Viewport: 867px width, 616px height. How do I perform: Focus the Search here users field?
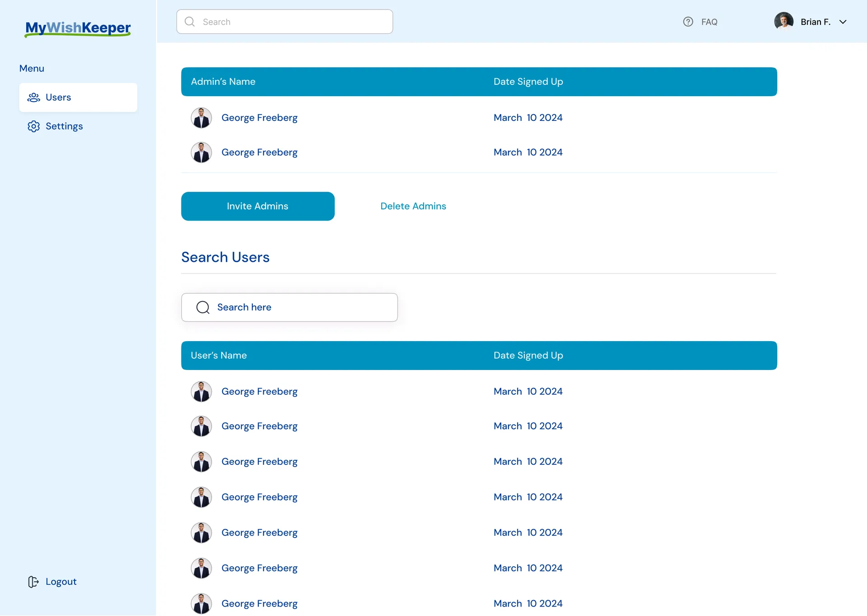click(x=289, y=307)
